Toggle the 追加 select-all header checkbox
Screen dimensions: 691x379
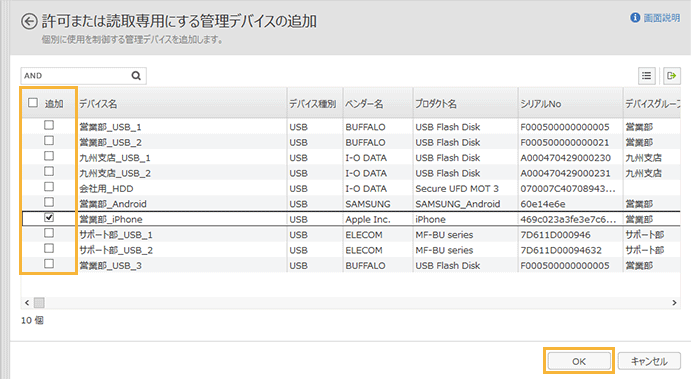pyautogui.click(x=33, y=103)
